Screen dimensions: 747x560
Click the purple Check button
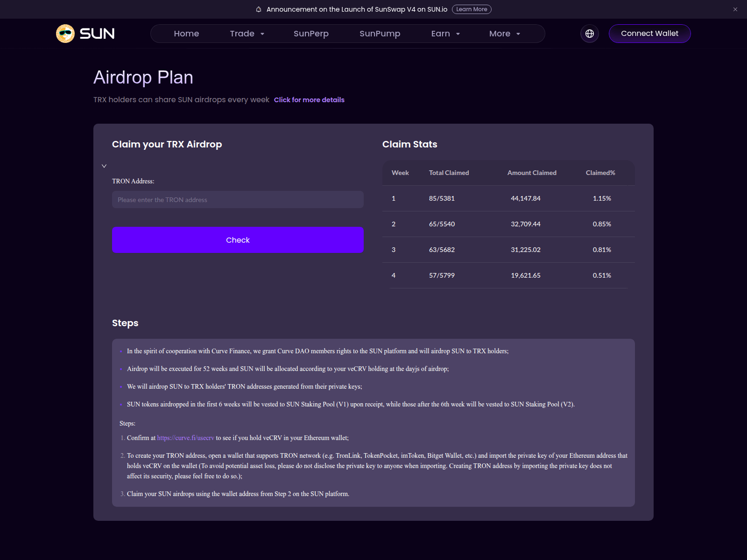(x=238, y=240)
